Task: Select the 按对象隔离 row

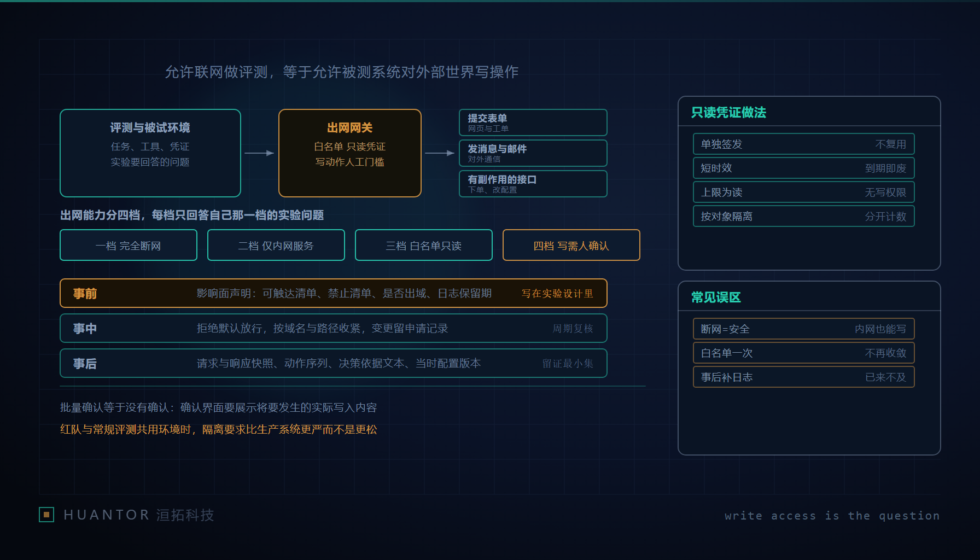Action: click(804, 217)
